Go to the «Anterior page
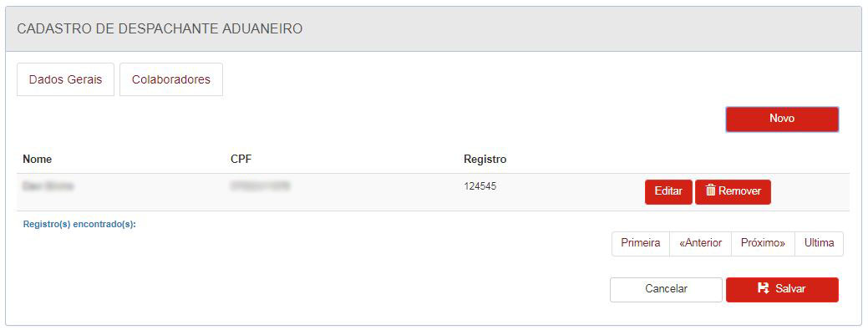Image resolution: width=868 pixels, height=330 pixels. point(700,243)
